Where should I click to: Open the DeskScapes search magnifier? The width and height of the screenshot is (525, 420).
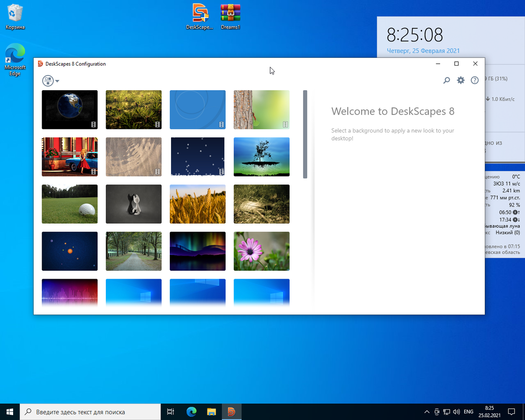pyautogui.click(x=447, y=80)
